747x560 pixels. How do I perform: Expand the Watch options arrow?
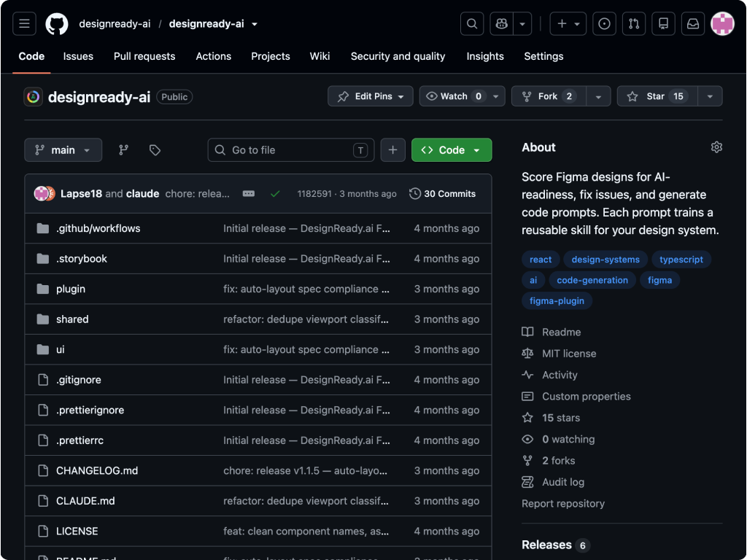point(496,96)
